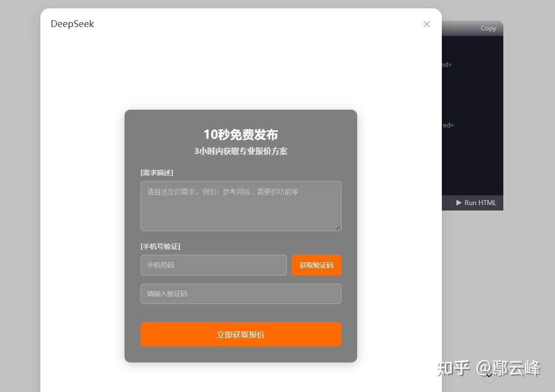Close the DeepSeek preview dialog

click(x=427, y=24)
